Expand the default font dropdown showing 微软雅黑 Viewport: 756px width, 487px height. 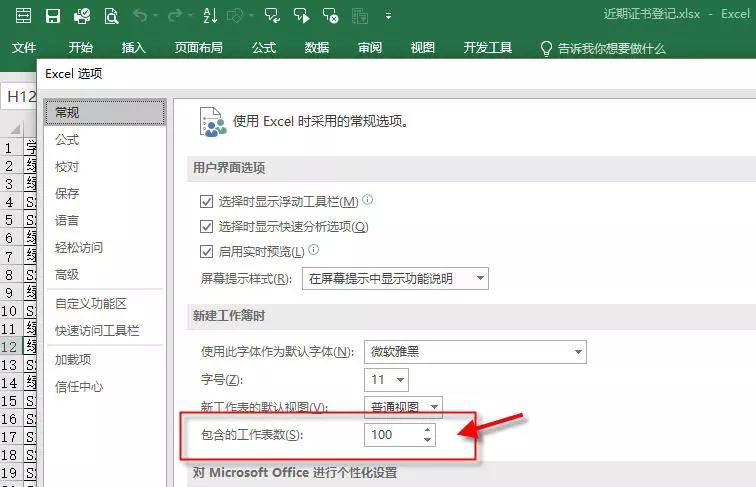click(475, 351)
